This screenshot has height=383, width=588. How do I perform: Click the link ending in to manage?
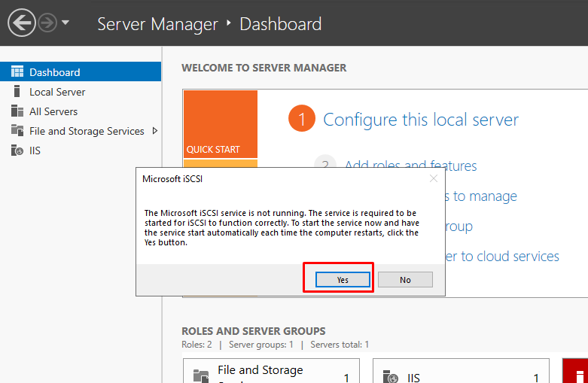pyautogui.click(x=481, y=196)
